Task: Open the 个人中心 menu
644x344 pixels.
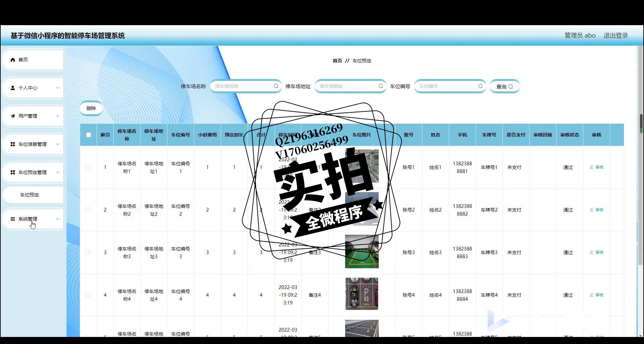Action: [33, 88]
